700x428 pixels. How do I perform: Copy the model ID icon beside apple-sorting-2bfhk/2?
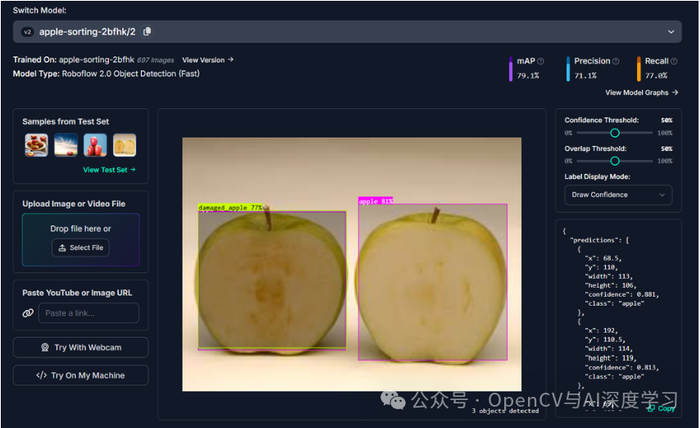coord(147,32)
